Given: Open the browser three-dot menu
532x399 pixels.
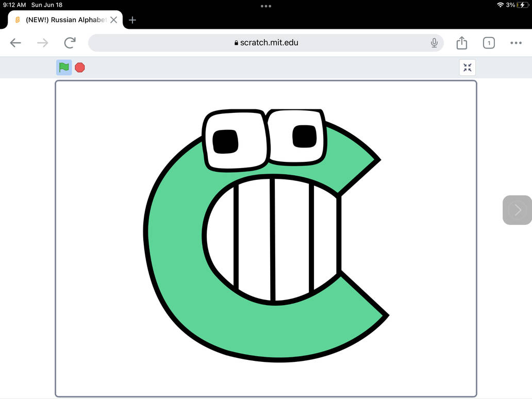Looking at the screenshot, I should (x=516, y=43).
